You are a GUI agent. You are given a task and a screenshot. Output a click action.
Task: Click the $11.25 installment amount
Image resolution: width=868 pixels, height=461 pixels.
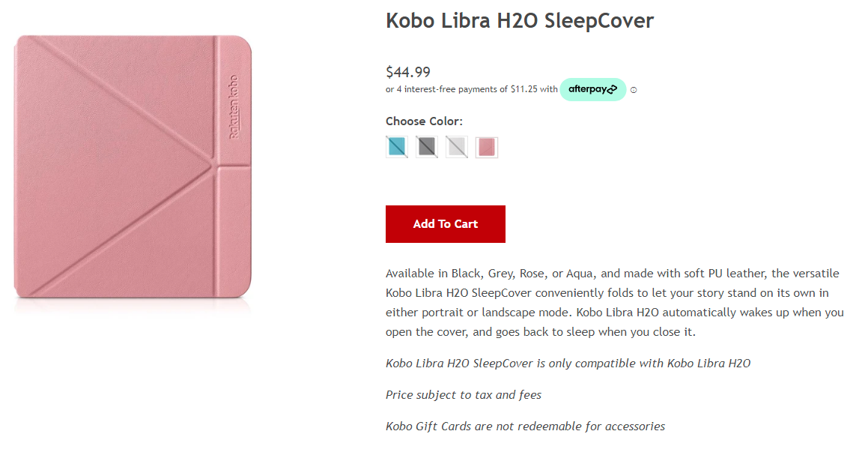click(x=523, y=89)
